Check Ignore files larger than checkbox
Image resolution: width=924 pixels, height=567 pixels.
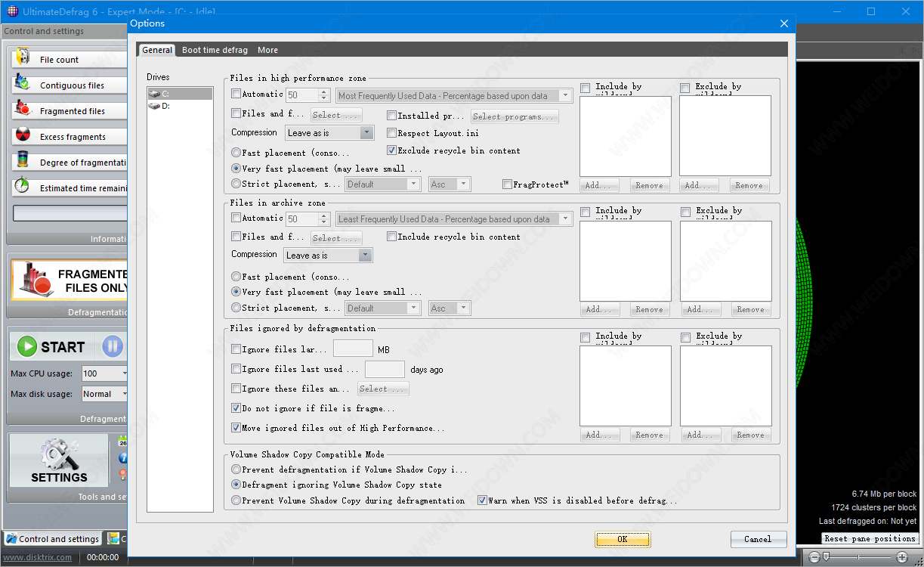click(236, 349)
